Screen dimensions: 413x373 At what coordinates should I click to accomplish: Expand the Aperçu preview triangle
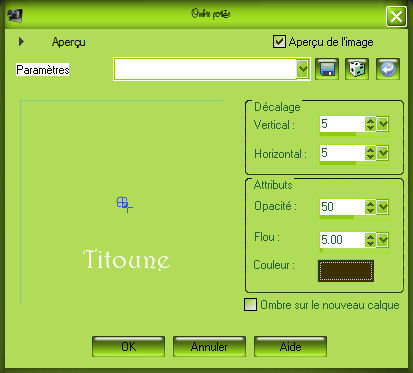click(x=21, y=42)
